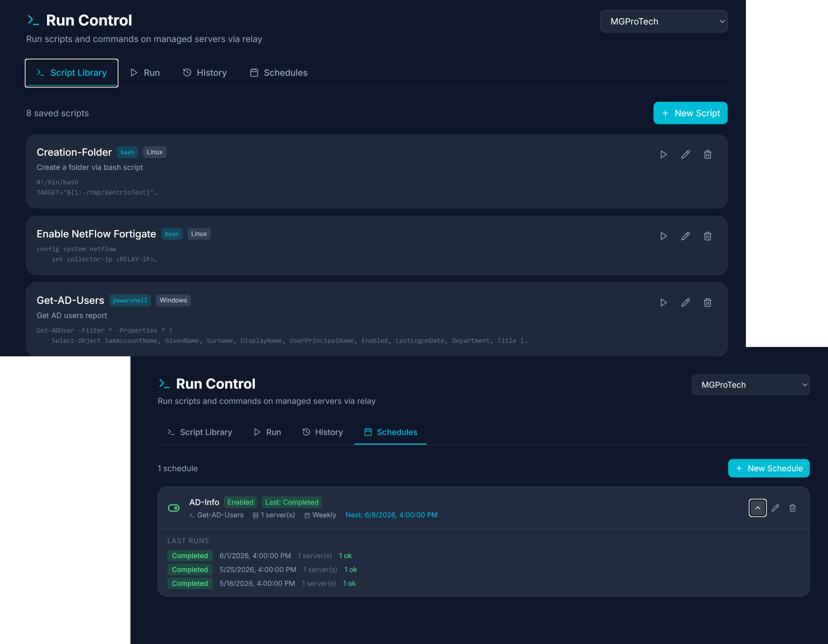The image size is (828, 644).
Task: Click the New Schedule button
Action: [768, 469]
